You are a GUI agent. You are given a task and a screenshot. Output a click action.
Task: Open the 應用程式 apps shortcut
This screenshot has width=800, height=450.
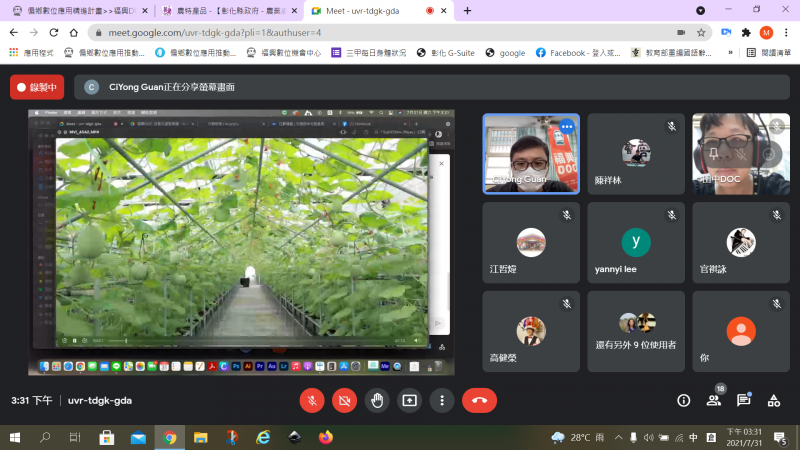coord(32,53)
